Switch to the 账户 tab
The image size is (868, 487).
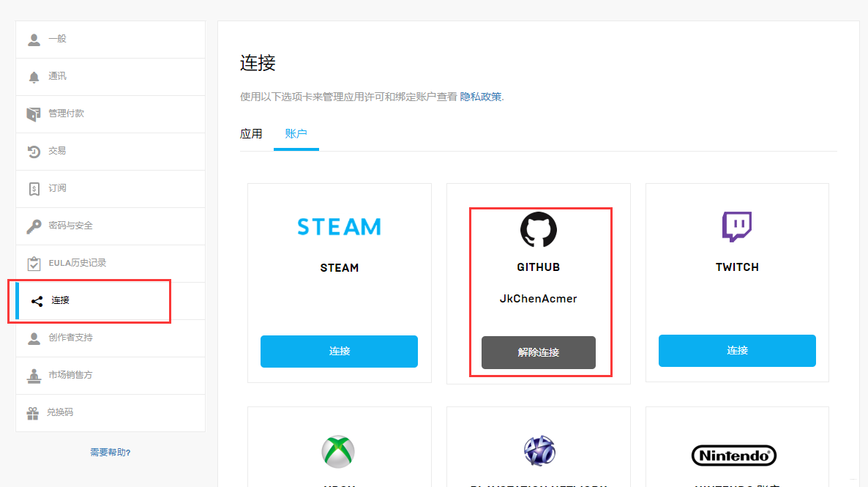pos(296,133)
